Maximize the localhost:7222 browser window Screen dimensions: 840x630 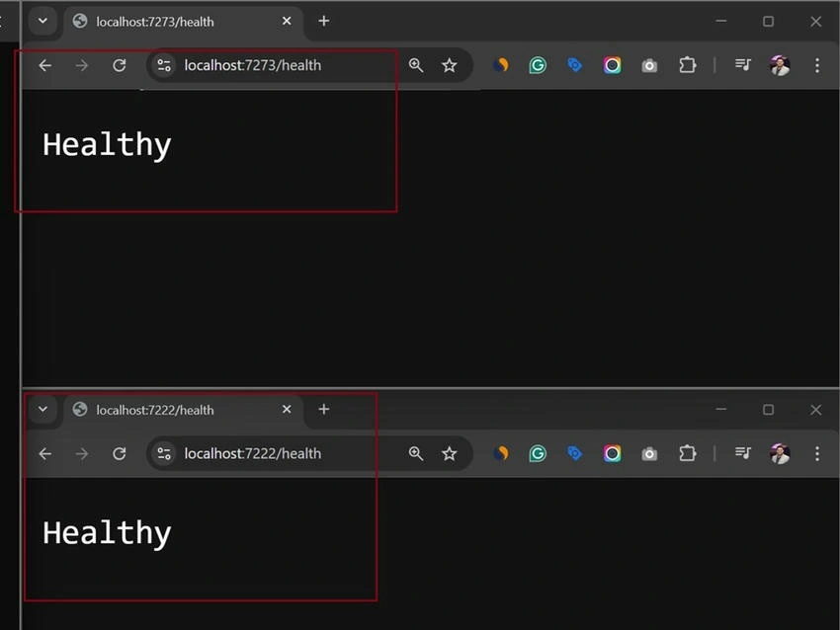point(768,410)
